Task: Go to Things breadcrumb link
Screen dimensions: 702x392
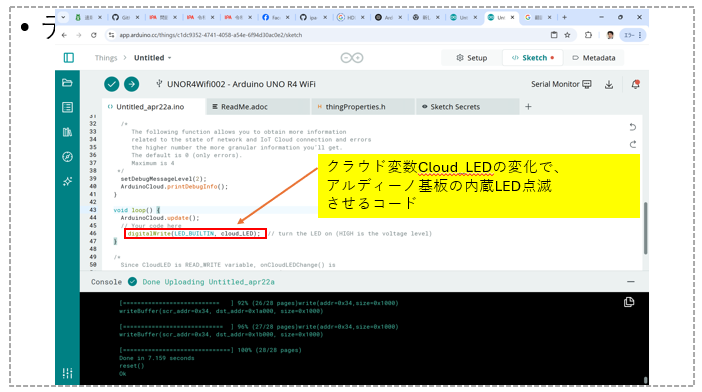Action: pyautogui.click(x=106, y=58)
